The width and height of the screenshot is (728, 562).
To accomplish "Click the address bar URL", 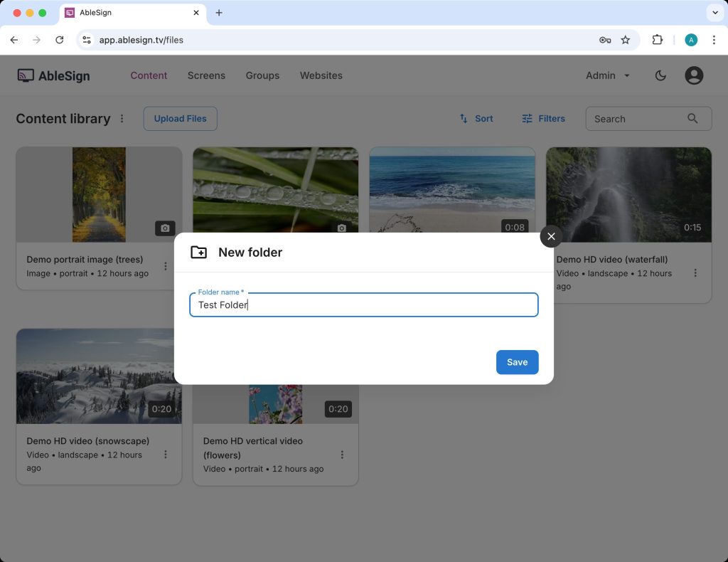I will [141, 40].
